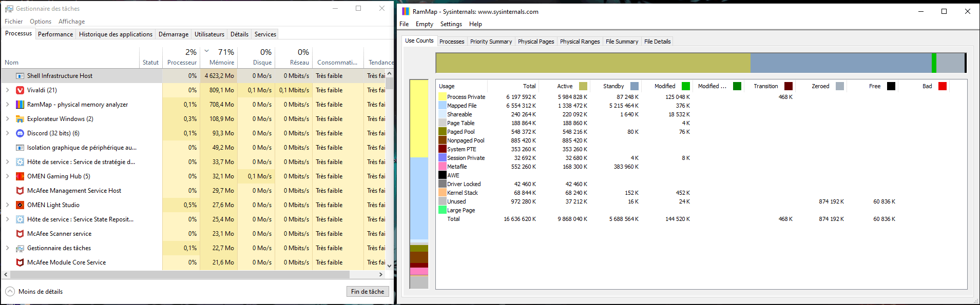The height and width of the screenshot is (305, 980).
Task: Click the horizontal scrollbar right arrow
Action: pyautogui.click(x=381, y=275)
